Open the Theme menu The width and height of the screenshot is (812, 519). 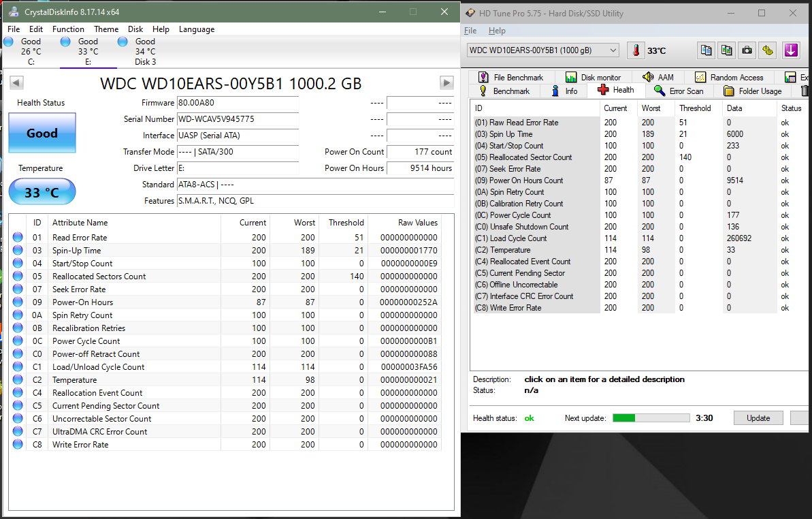(x=106, y=29)
